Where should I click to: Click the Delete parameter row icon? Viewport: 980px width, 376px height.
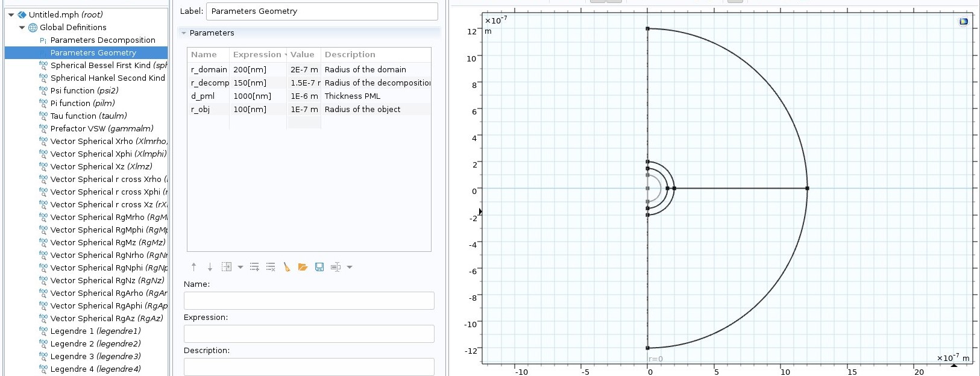point(271,267)
